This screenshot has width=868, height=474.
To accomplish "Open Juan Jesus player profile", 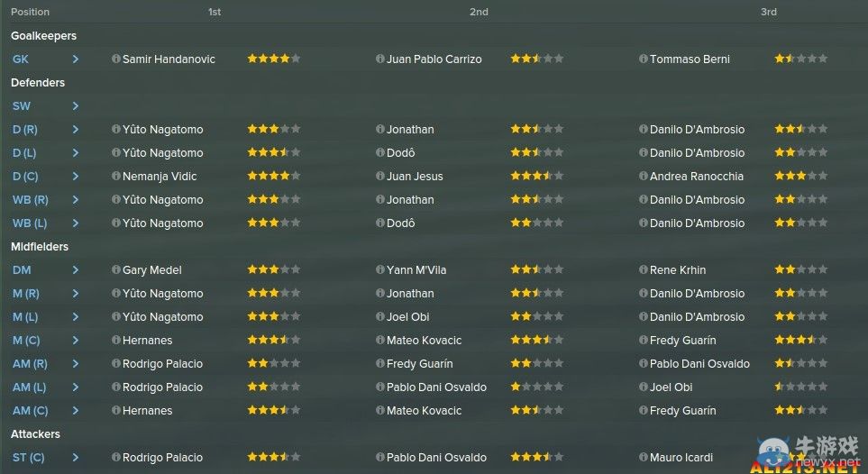I will click(415, 176).
